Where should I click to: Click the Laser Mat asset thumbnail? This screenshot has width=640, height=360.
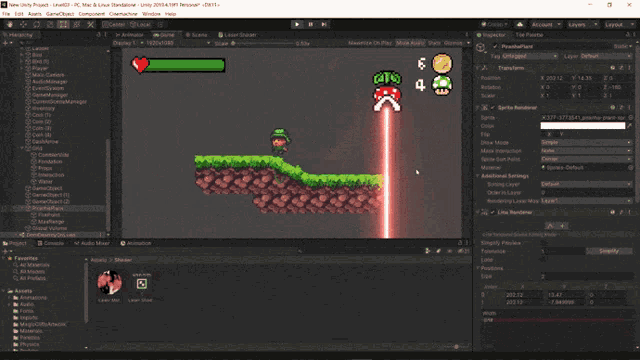[109, 282]
